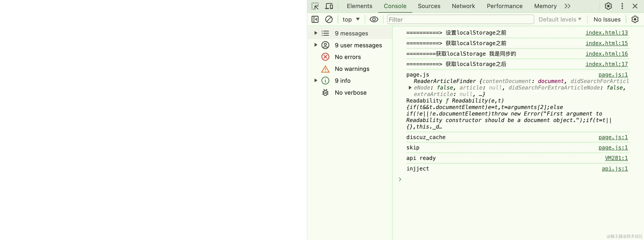Image resolution: width=644 pixels, height=240 pixels.
Task: Open source link index.html:15
Action: [x=607, y=43]
